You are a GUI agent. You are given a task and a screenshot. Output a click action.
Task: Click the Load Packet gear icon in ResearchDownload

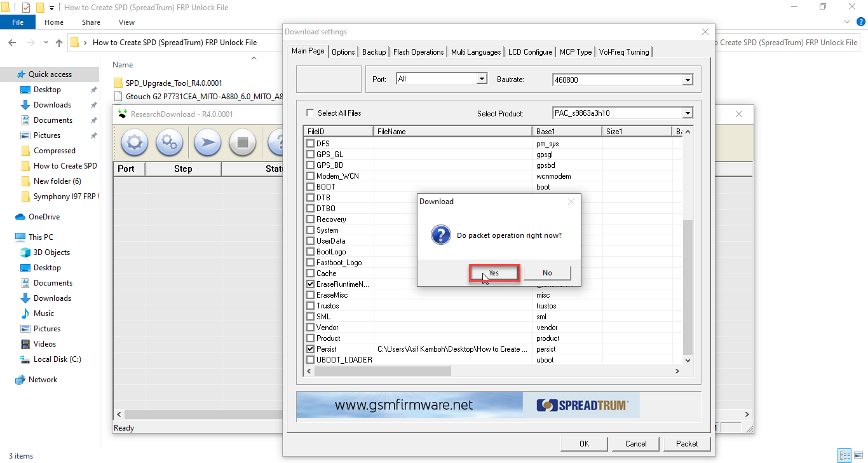134,142
